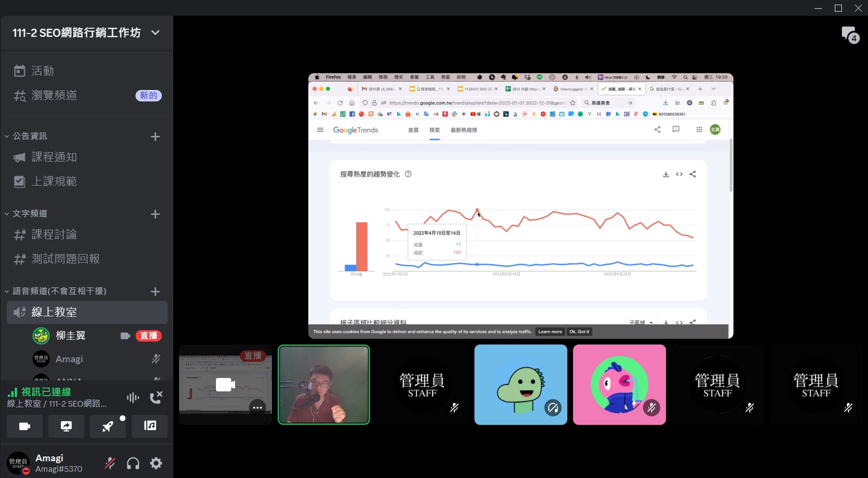Screen dimensions: 868x478
Task: Click the 直播 live badge beside 柳圭翼
Action: click(x=148, y=336)
